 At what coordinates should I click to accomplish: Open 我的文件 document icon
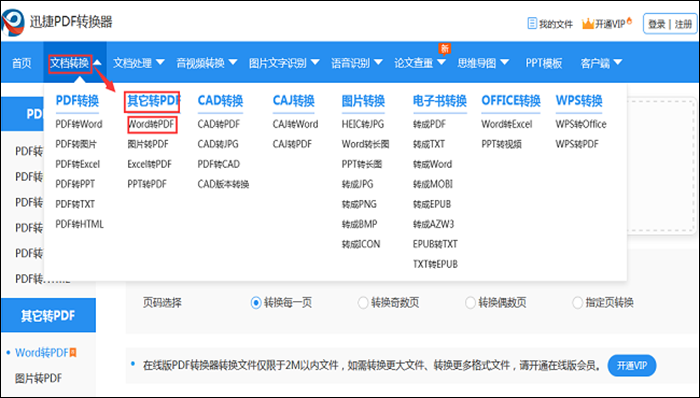click(x=532, y=23)
